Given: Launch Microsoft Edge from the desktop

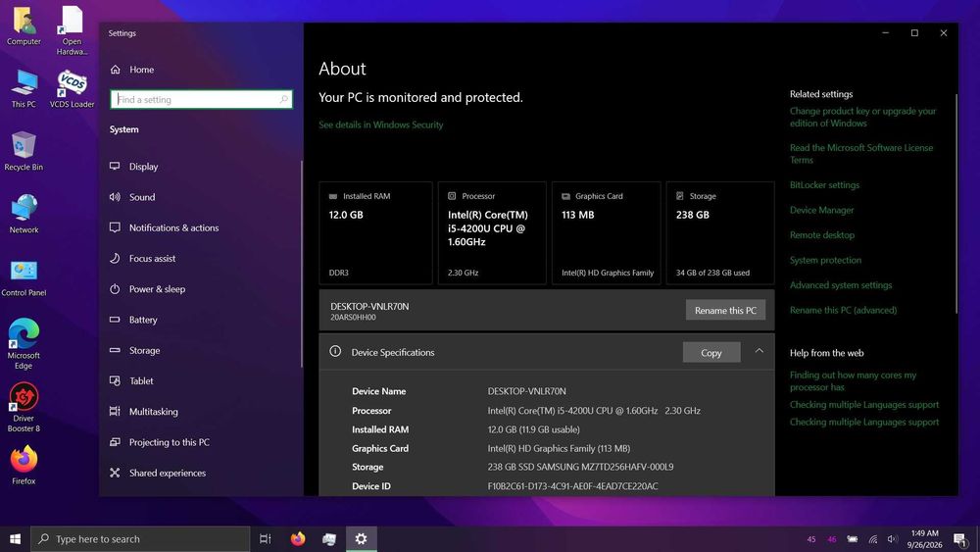Looking at the screenshot, I should (24, 344).
